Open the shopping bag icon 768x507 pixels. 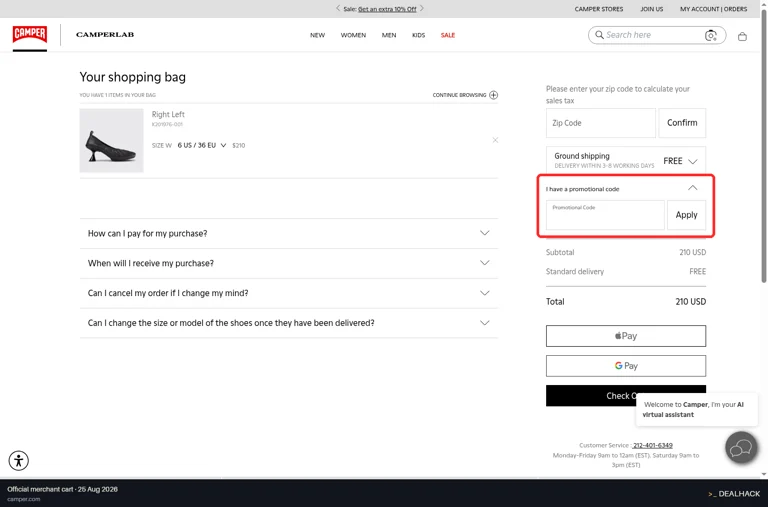click(743, 36)
